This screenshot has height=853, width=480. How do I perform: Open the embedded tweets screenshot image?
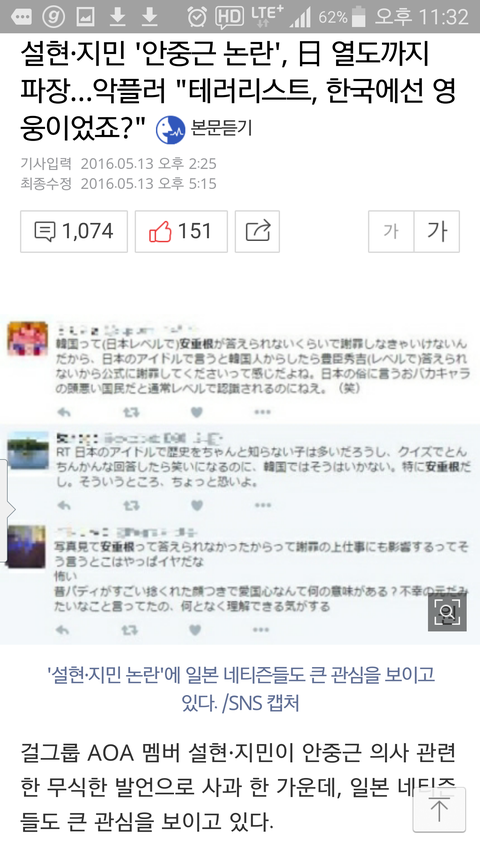pyautogui.click(x=240, y=479)
